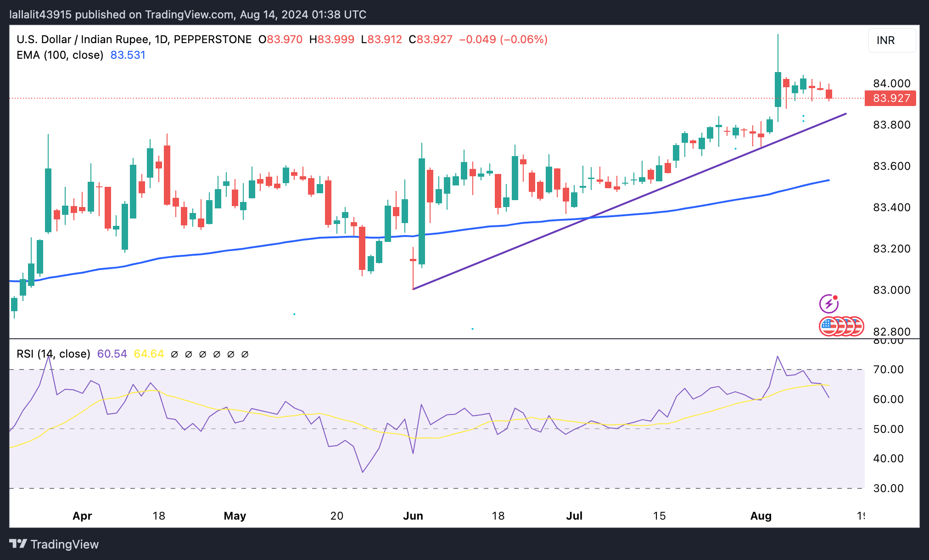Click the last ∅ symbol in RSI legend
This screenshot has width=929, height=560.
click(x=245, y=354)
